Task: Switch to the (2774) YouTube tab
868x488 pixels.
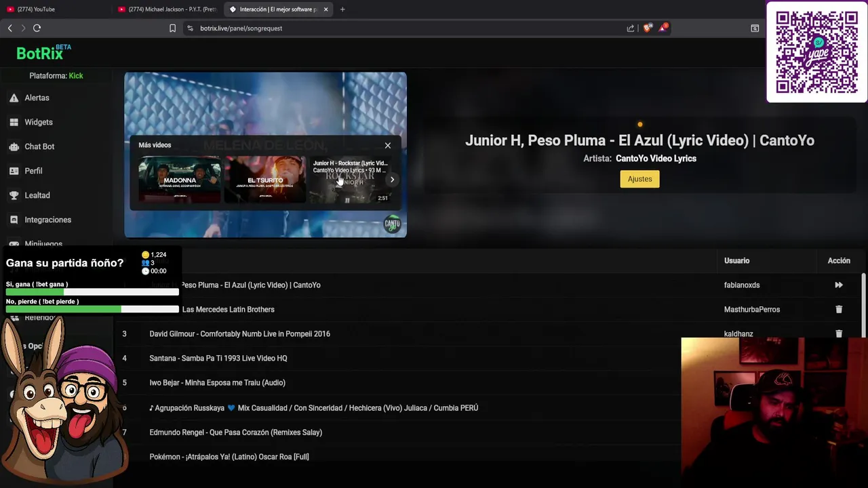Action: 56,9
